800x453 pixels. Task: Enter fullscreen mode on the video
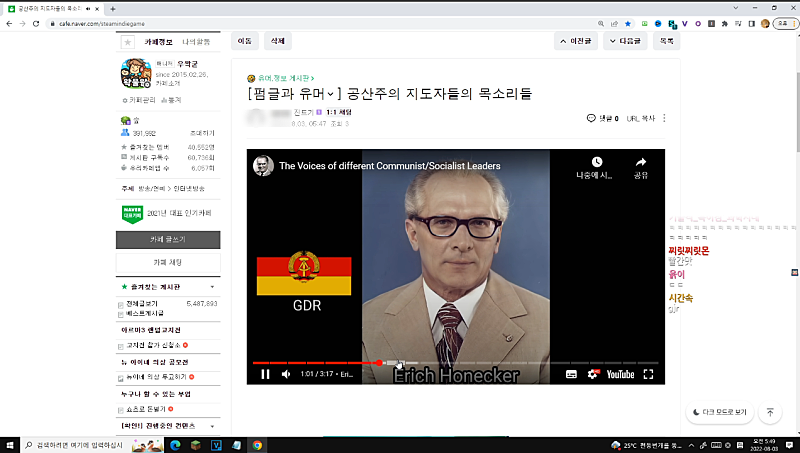(648, 375)
